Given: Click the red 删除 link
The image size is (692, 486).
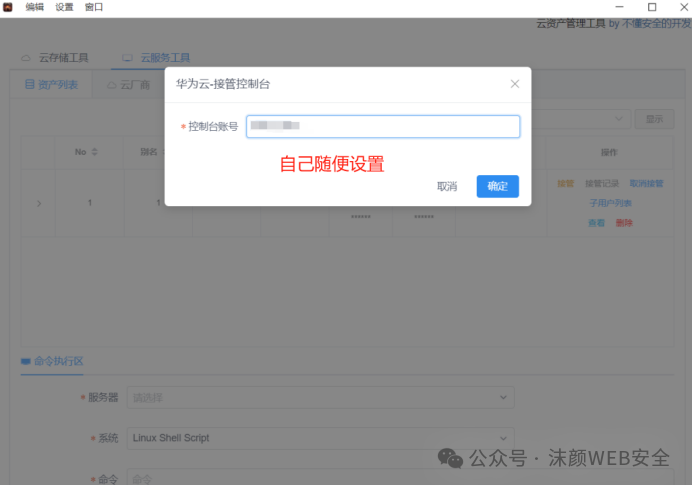Looking at the screenshot, I should pyautogui.click(x=624, y=223).
